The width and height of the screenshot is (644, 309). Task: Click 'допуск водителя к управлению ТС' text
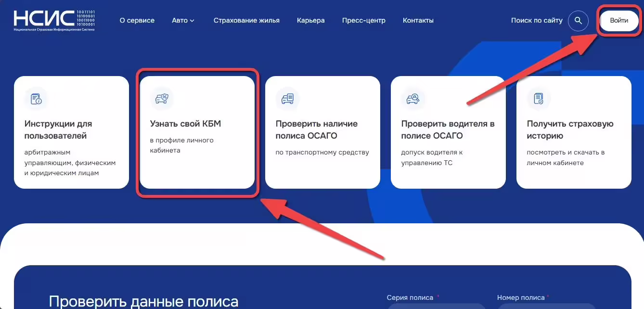tap(432, 157)
